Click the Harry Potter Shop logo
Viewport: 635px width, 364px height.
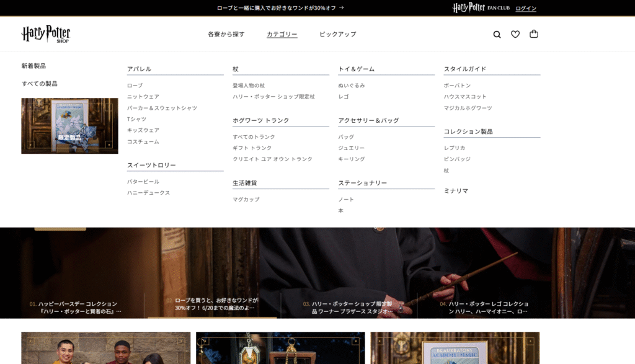46,34
